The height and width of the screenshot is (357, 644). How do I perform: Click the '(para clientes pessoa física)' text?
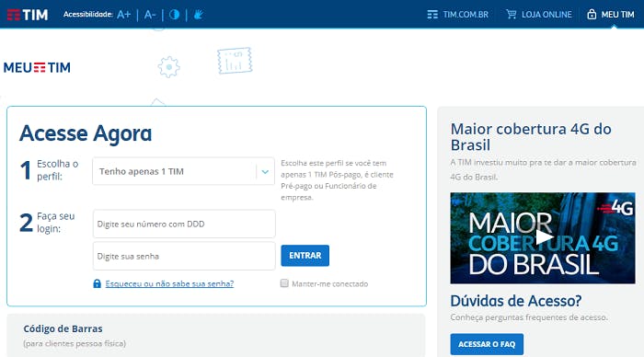[75, 343]
